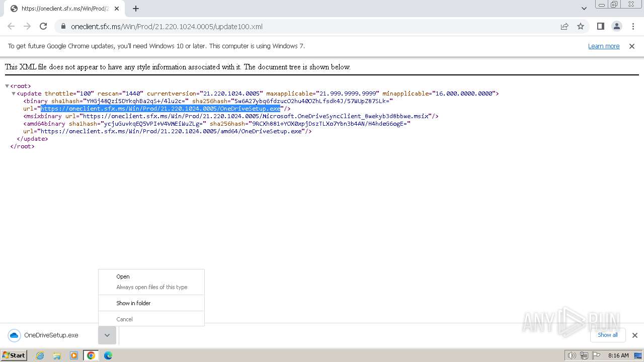This screenshot has width=644, height=362.
Task: Go forward to the next page
Action: click(27, 27)
